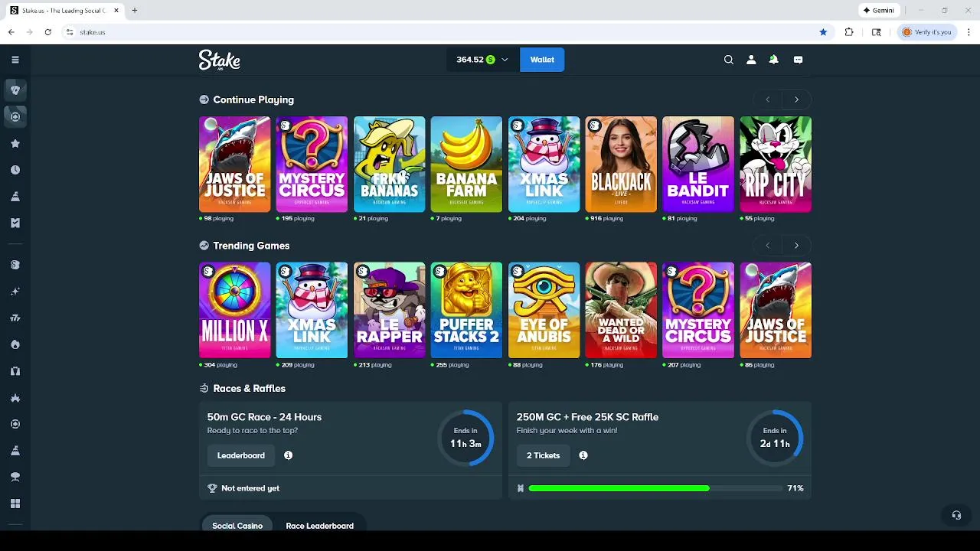Open Jaws of Justice in Continue Playing
This screenshot has width=980, height=551.
tap(234, 165)
